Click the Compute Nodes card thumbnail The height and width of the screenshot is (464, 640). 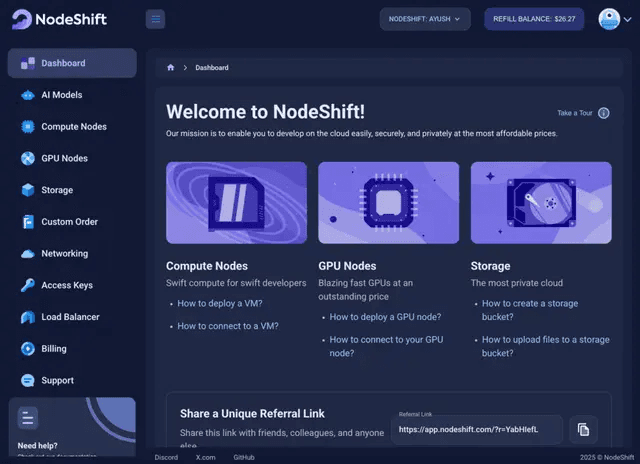click(236, 203)
